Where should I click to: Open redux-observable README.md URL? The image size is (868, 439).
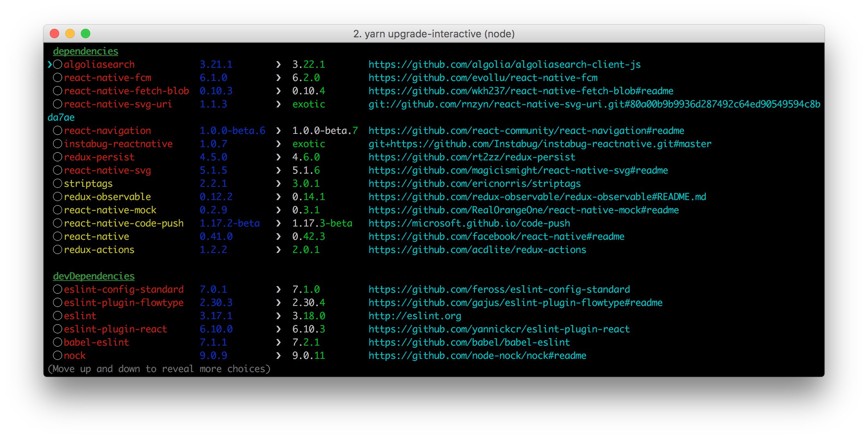click(x=537, y=197)
